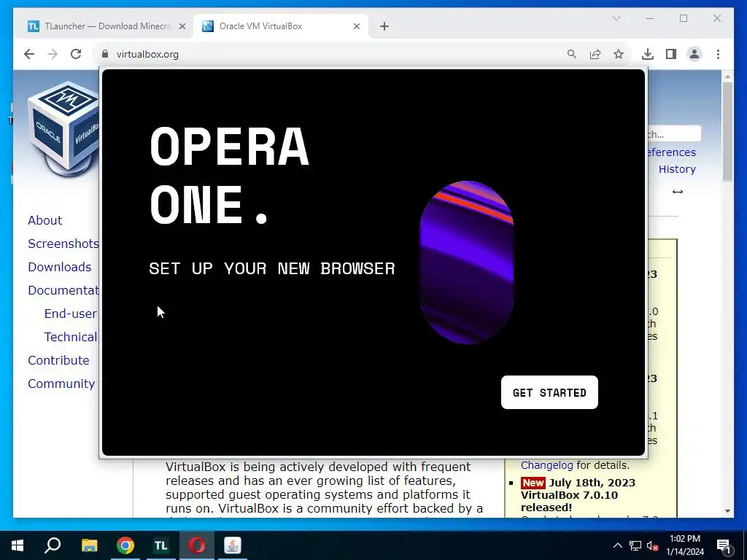
Task: Click the scrollbar down arrow
Action: coord(727,511)
